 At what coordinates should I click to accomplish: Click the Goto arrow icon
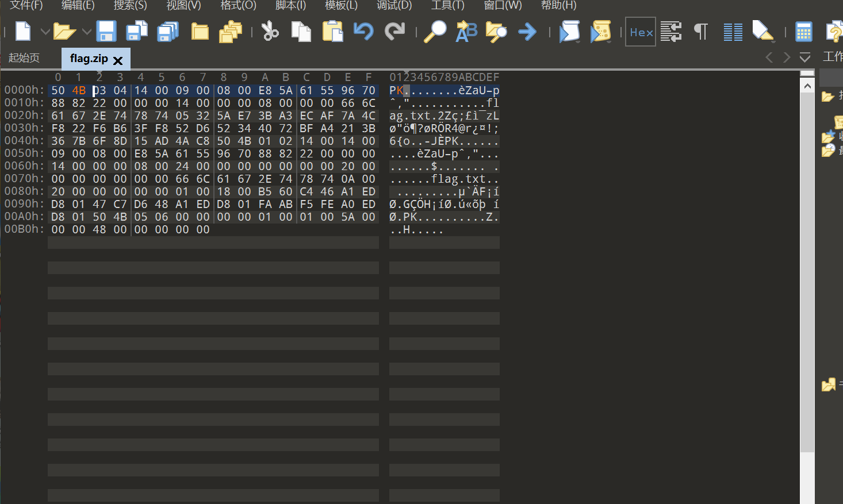click(527, 31)
